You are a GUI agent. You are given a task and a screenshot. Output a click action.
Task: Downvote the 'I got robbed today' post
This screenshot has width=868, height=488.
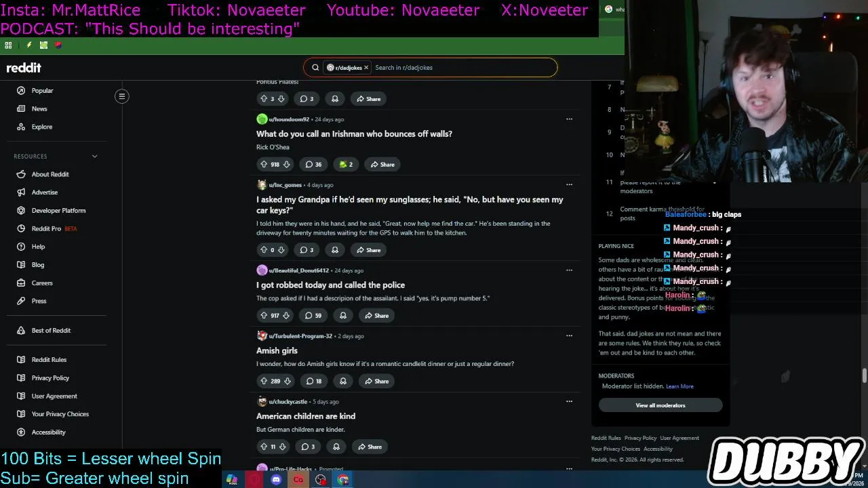(x=286, y=315)
